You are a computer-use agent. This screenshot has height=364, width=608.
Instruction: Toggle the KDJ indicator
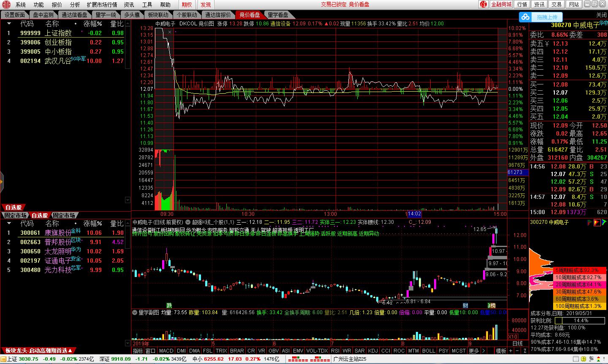tap(373, 351)
